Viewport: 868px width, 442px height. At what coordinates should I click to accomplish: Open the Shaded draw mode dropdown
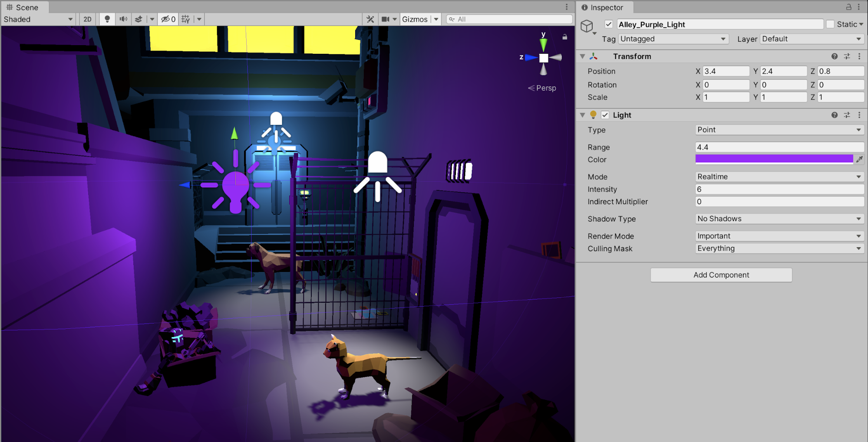coord(38,19)
